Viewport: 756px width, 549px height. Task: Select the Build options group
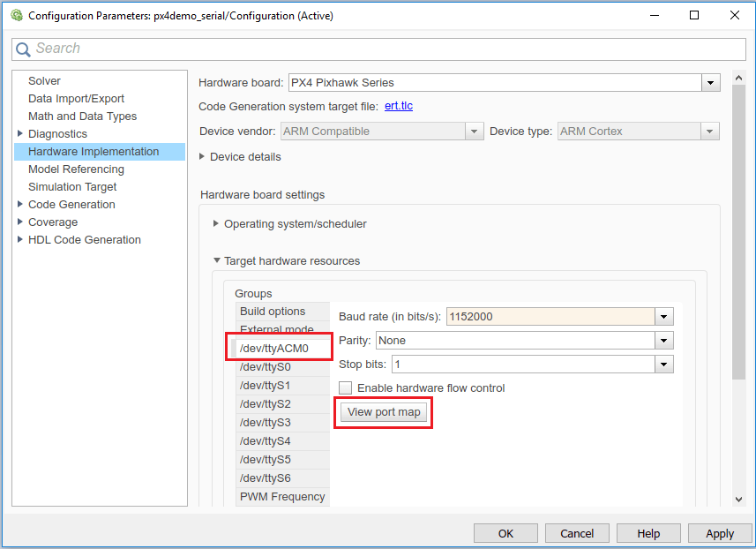click(x=282, y=312)
